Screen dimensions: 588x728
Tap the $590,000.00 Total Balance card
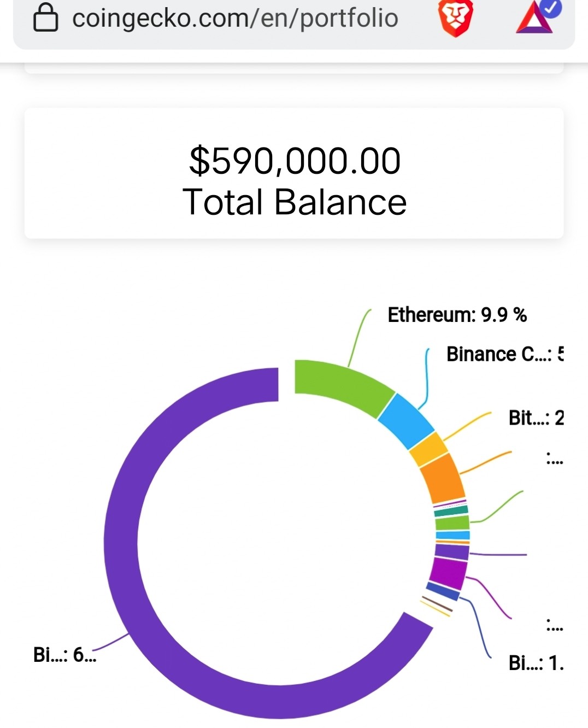click(x=294, y=173)
